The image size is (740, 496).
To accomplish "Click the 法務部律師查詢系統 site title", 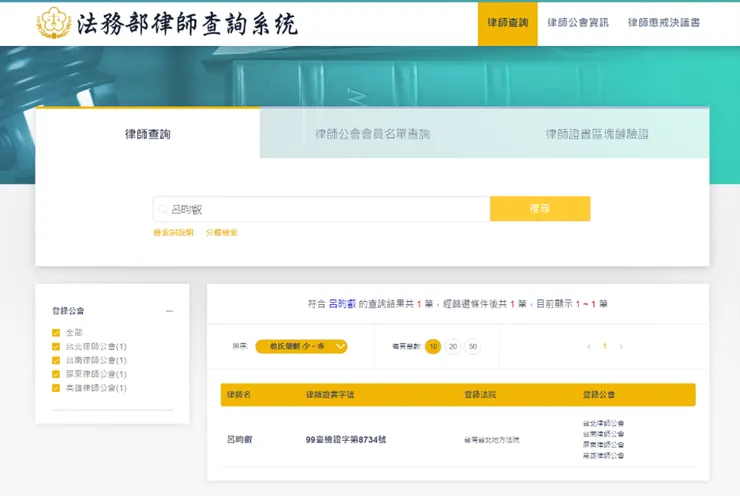I will (x=187, y=24).
